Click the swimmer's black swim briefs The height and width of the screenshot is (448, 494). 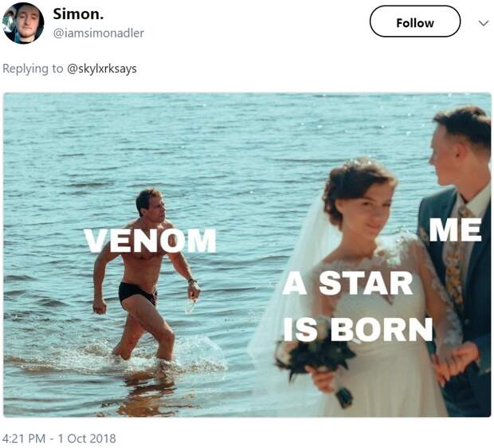coord(137,293)
